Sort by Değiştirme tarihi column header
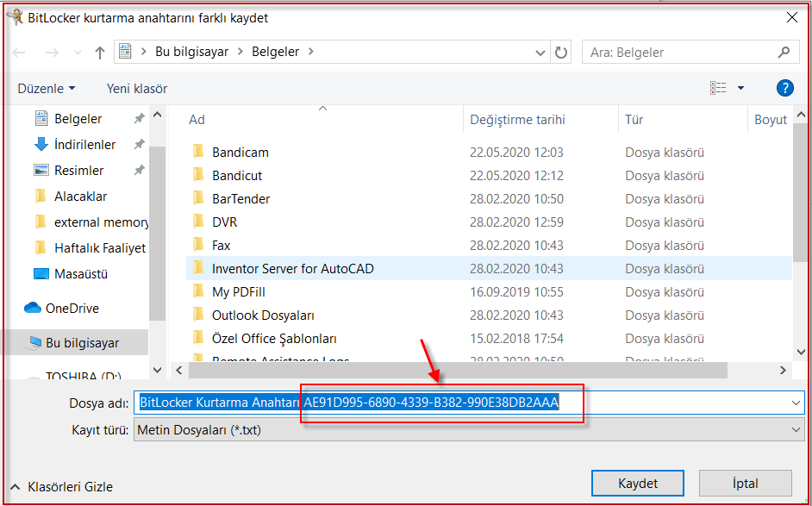812x506 pixels. pos(517,120)
